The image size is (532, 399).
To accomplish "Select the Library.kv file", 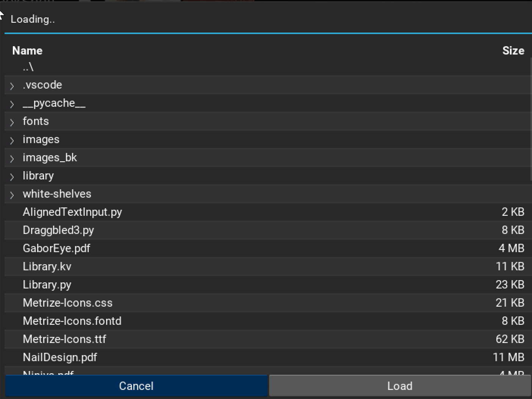I will pyautogui.click(x=47, y=267).
